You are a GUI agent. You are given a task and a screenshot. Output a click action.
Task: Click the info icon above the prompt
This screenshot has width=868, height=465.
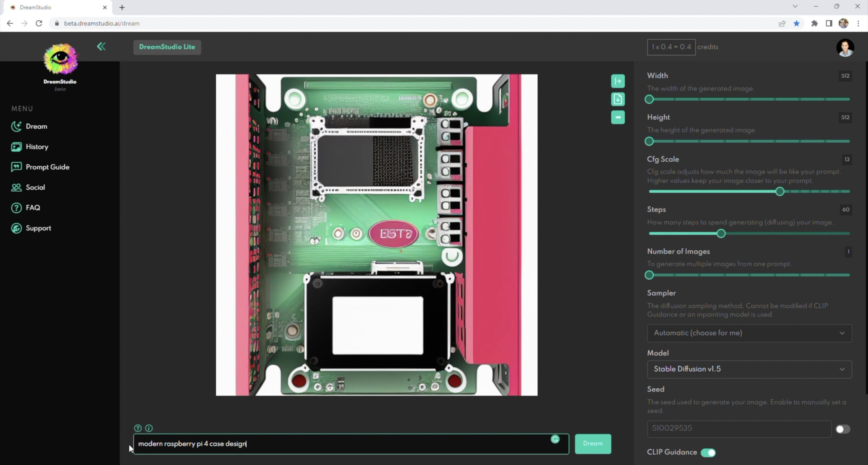point(149,428)
